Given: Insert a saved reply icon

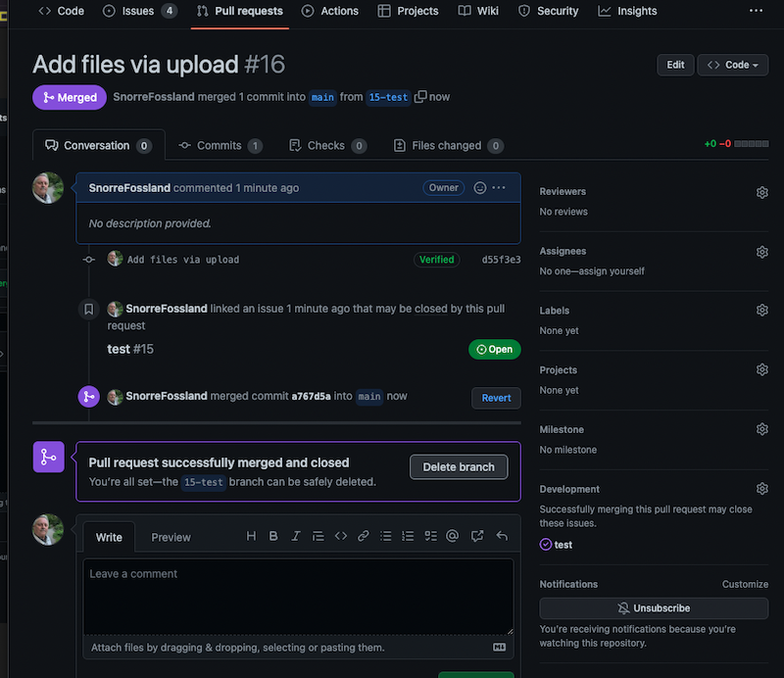Looking at the screenshot, I should point(502,536).
